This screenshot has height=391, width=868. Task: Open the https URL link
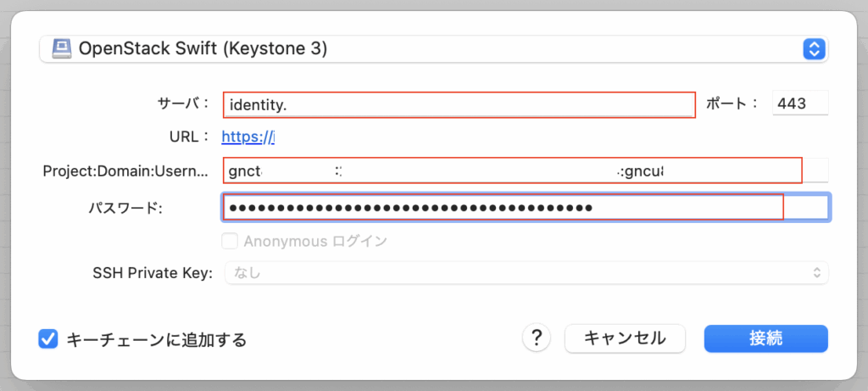248,137
